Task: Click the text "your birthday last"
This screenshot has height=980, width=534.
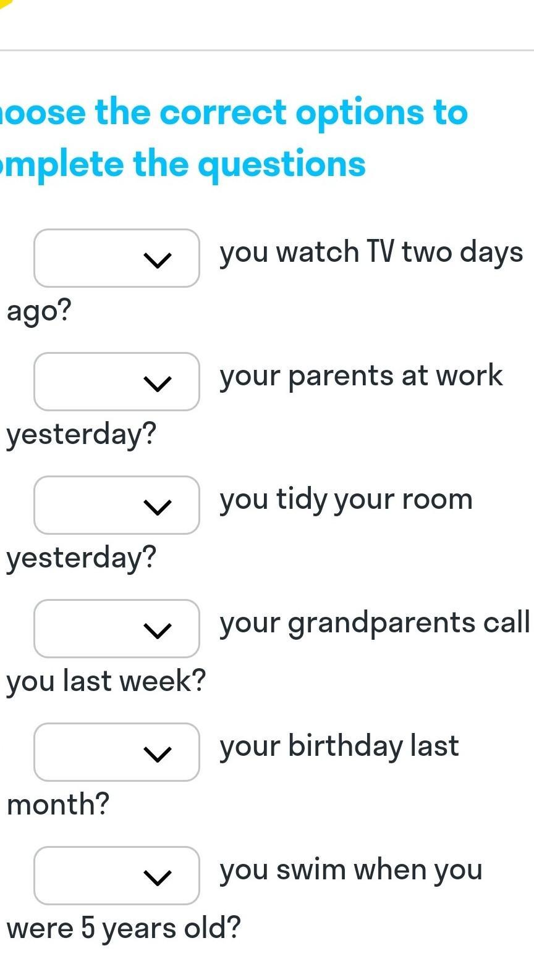Action: pyautogui.click(x=339, y=747)
